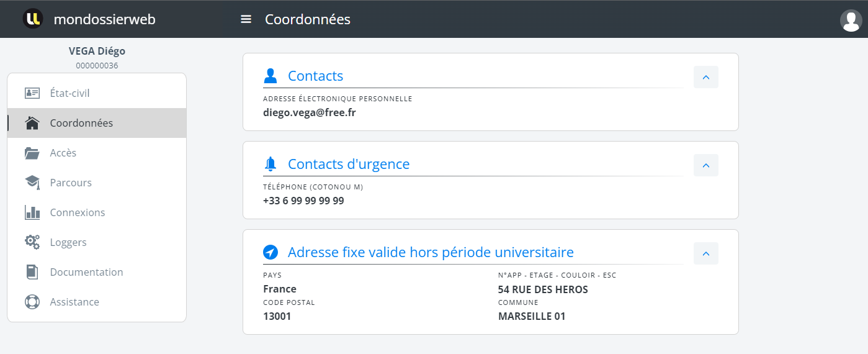This screenshot has width=868, height=354.
Task: Click the emergency phone number +33 6 99 99 99 99
Action: coord(303,201)
